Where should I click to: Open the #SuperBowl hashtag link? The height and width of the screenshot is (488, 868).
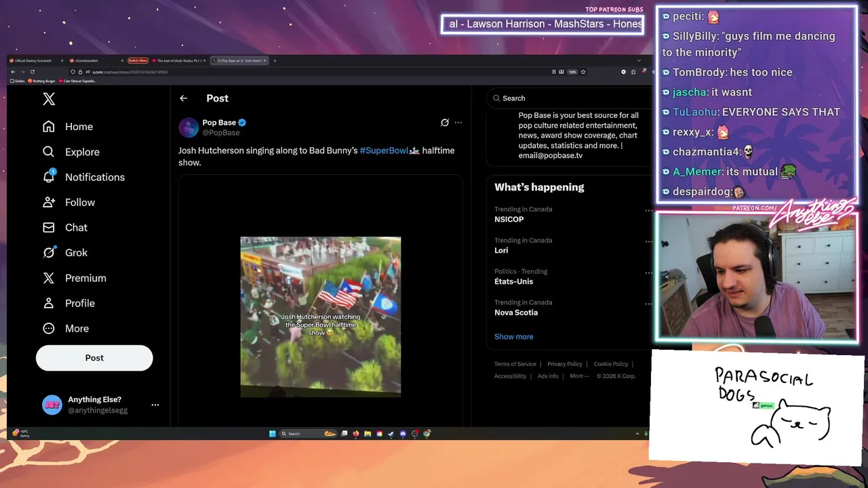pyautogui.click(x=384, y=150)
